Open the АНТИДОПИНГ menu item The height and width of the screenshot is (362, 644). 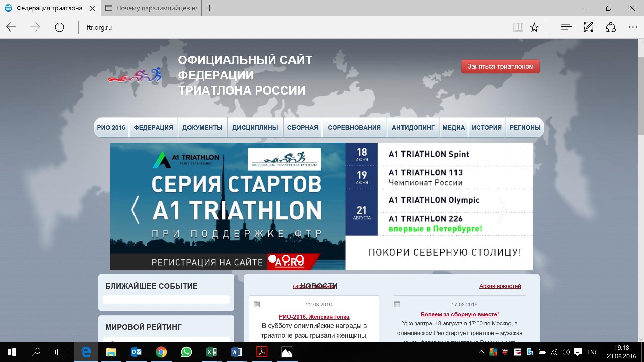[x=413, y=128]
